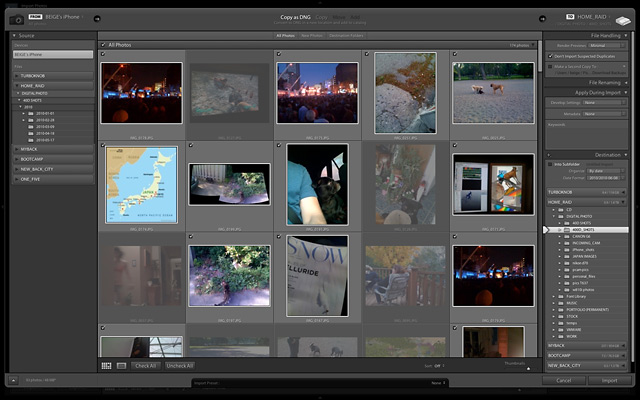Viewport: 640px width, 400px height.
Task: Collapse the Source panel
Action: 14,36
